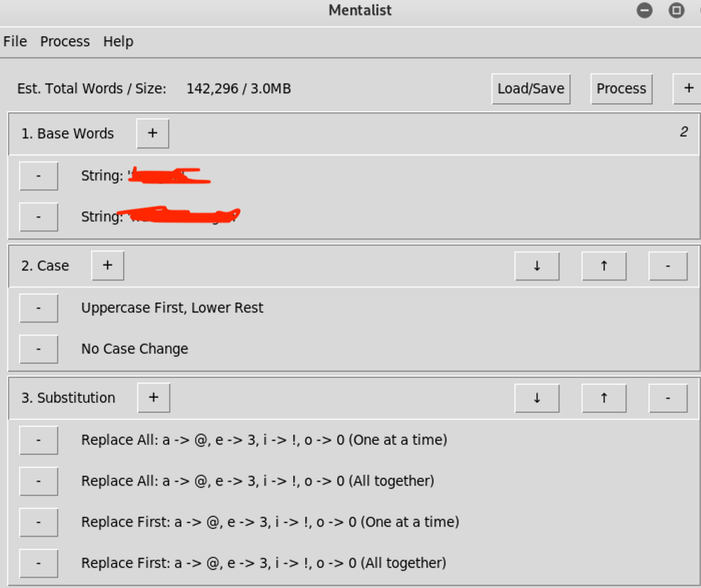Move the Substitution node down
Screen dimensions: 701x588
[537, 398]
